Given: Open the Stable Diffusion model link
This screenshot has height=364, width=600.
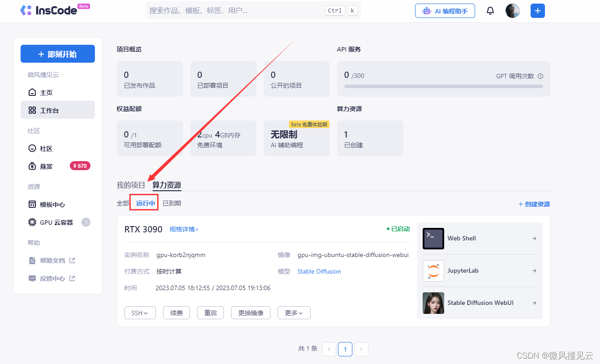Looking at the screenshot, I should [319, 271].
